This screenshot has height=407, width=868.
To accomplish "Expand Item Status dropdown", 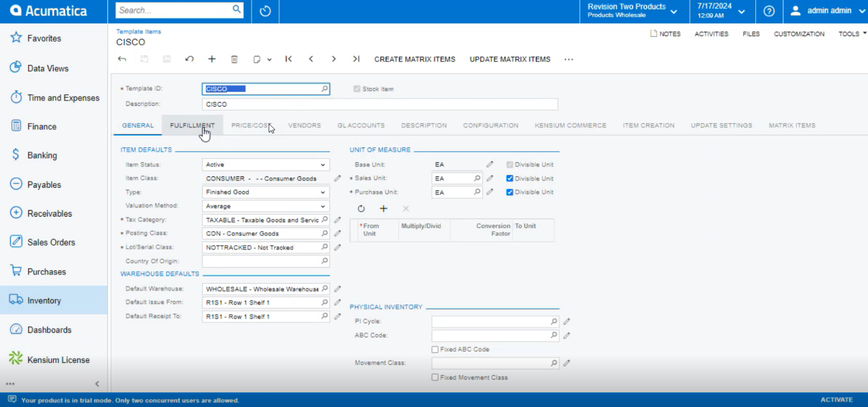I will coord(323,164).
